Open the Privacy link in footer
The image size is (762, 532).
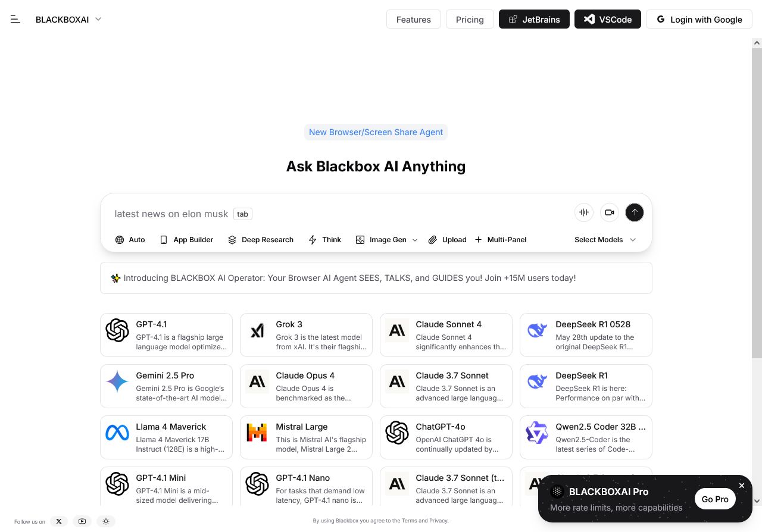[x=438, y=521]
